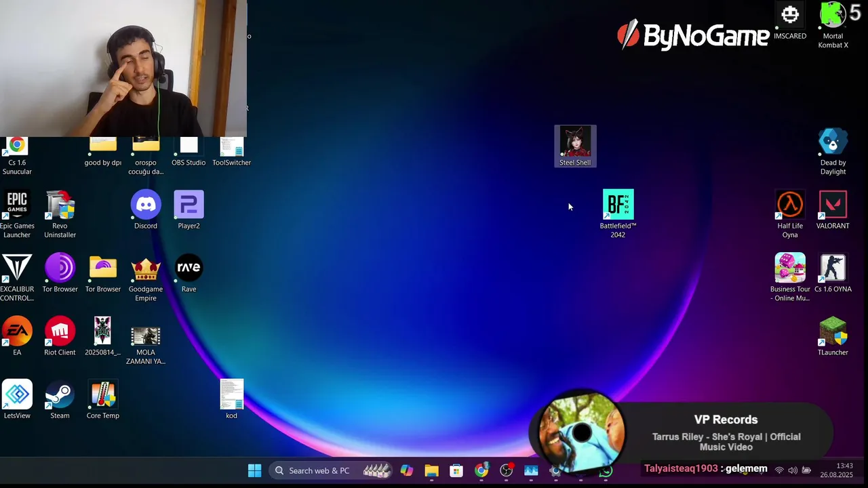The image size is (868, 488).
Task: Click the 'Tarrus Riley - She's Royal' media title
Action: coord(726,442)
